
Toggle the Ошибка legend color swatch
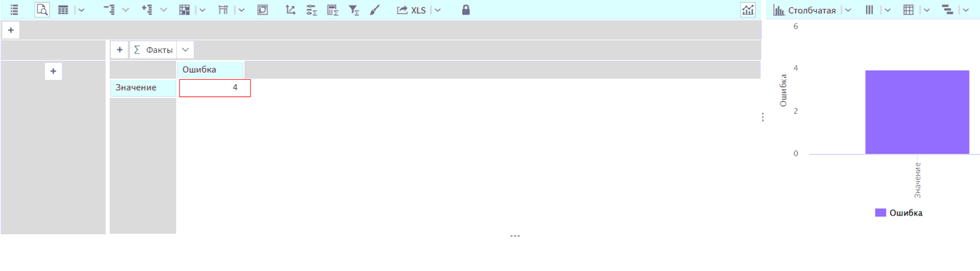pyautogui.click(x=881, y=213)
